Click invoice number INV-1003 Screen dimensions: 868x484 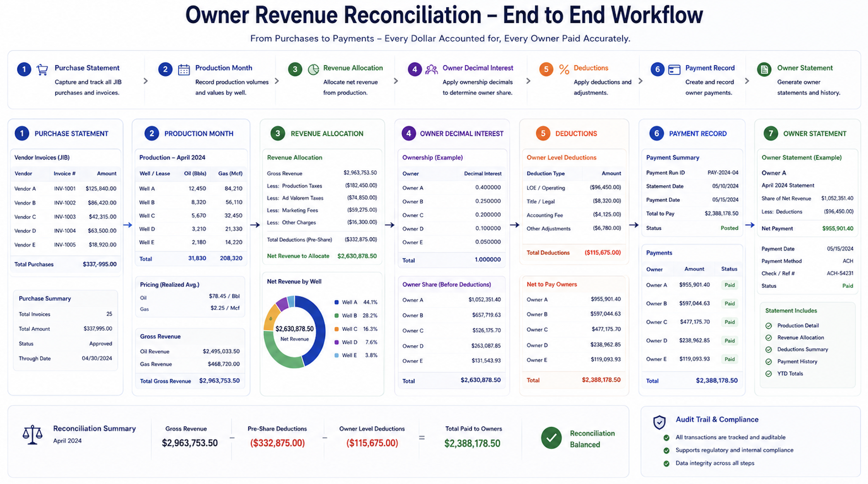pyautogui.click(x=65, y=217)
